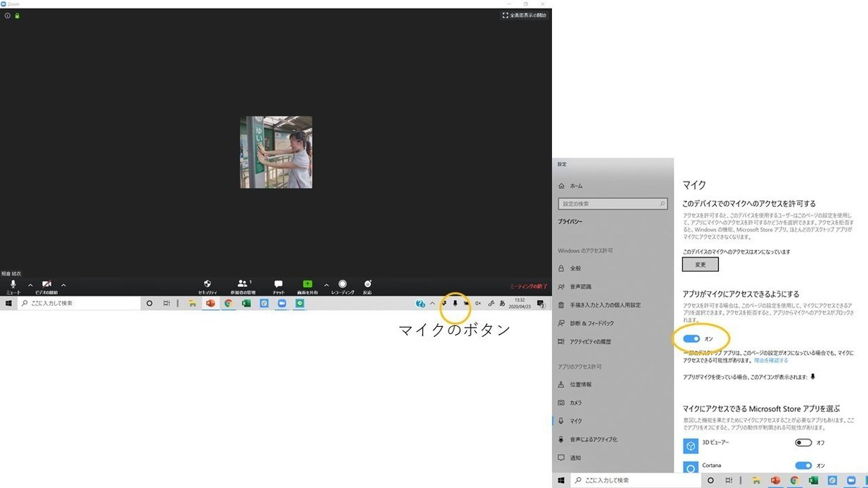The width and height of the screenshot is (868, 488).
Task: Open video source options next to ビデオの開始
Action: (63, 283)
